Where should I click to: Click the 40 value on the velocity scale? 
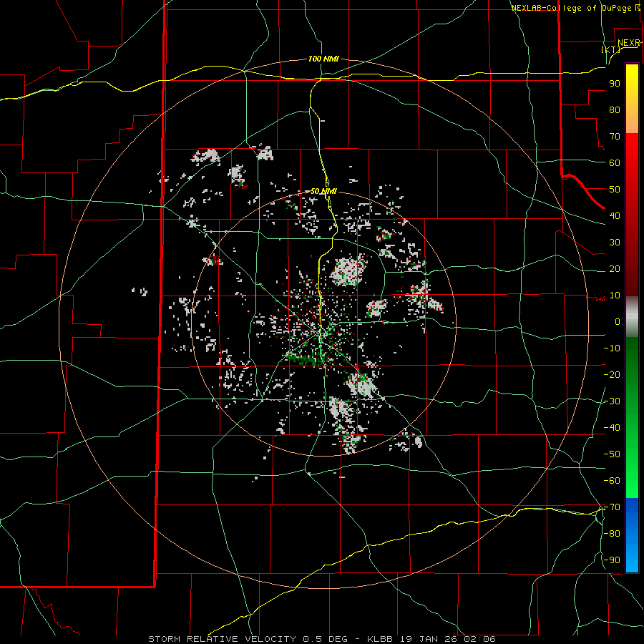coord(615,215)
